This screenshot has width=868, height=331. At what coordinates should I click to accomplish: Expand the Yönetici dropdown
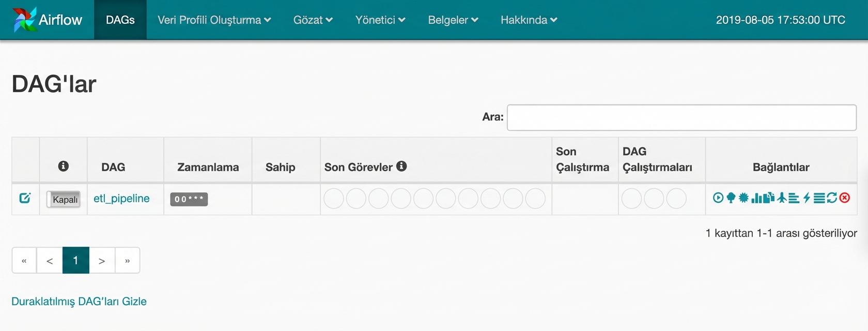[380, 20]
